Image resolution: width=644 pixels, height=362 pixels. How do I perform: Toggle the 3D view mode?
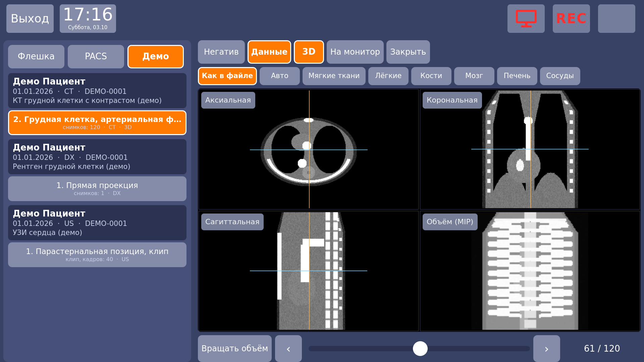coord(309,52)
